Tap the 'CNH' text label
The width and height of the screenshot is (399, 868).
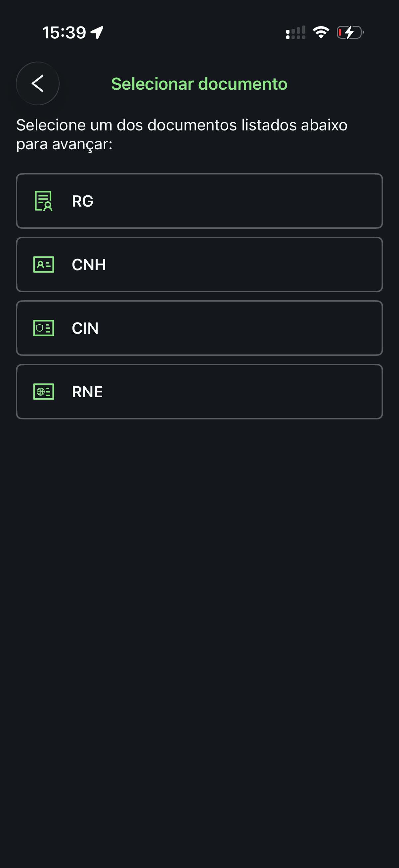coord(89,265)
